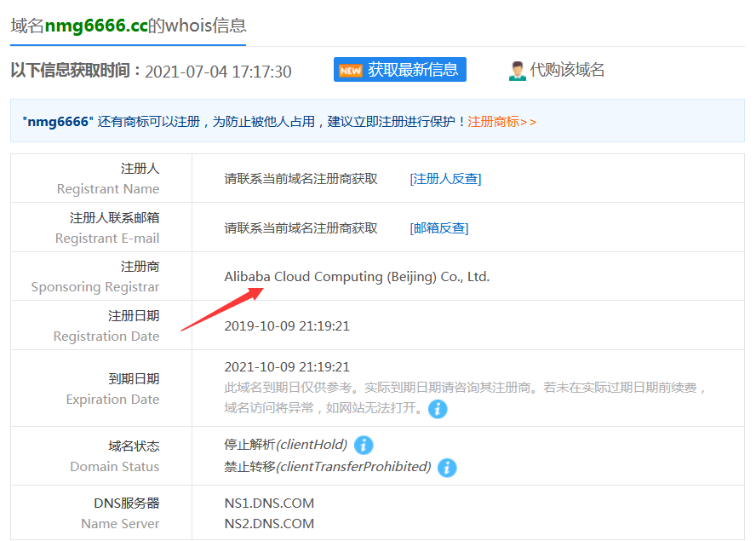Click the 2019-10-09 registration date value
The height and width of the screenshot is (541, 756).
(x=287, y=326)
